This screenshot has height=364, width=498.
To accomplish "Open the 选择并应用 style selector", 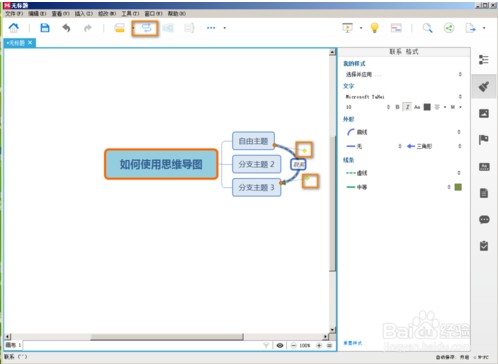I will tap(403, 74).
